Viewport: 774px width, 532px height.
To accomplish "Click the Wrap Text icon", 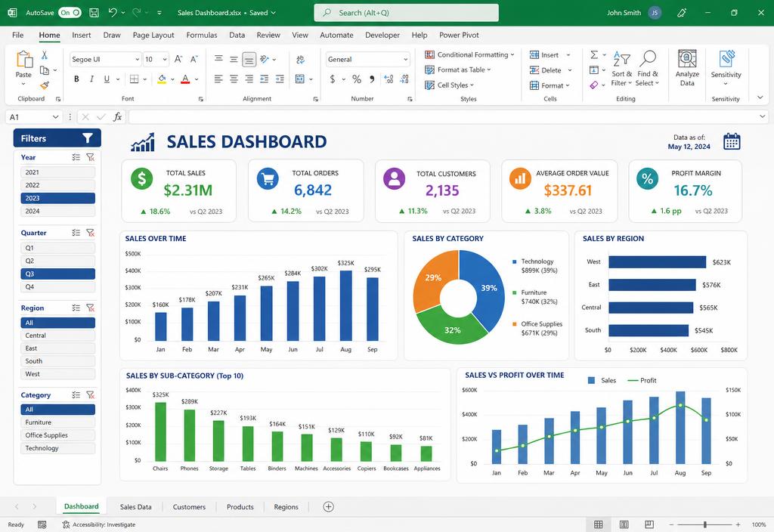I will pyautogui.click(x=300, y=60).
